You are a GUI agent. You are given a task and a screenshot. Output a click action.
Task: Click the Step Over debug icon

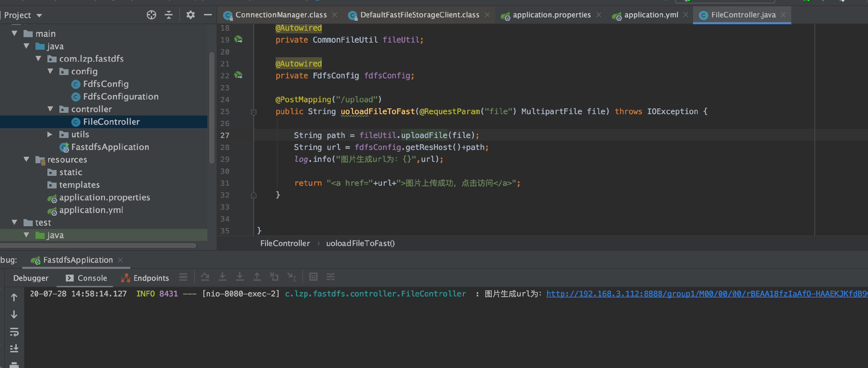point(205,277)
